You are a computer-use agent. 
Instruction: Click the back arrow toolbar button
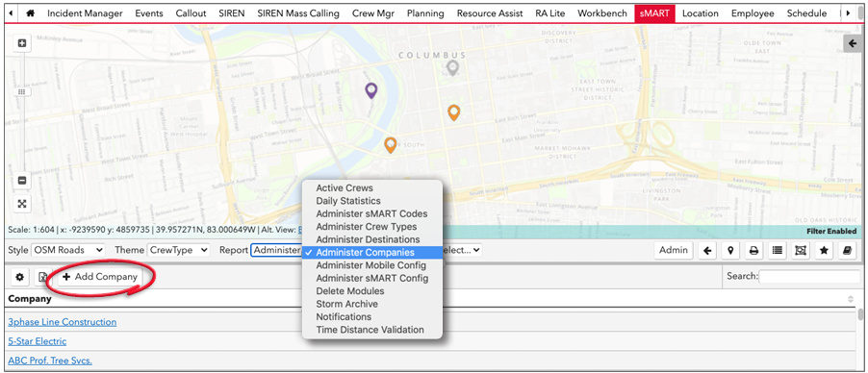pos(707,250)
